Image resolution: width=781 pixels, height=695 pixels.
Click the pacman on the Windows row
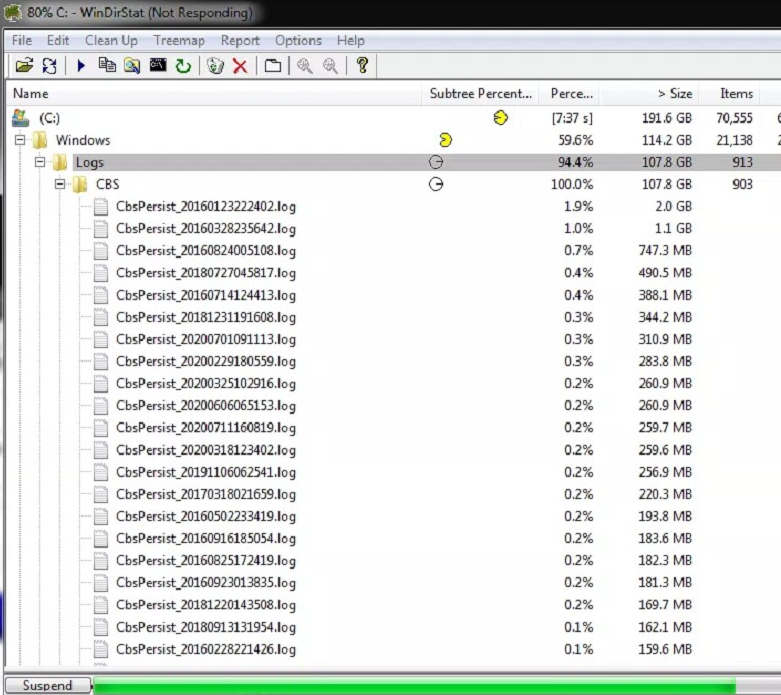[445, 140]
